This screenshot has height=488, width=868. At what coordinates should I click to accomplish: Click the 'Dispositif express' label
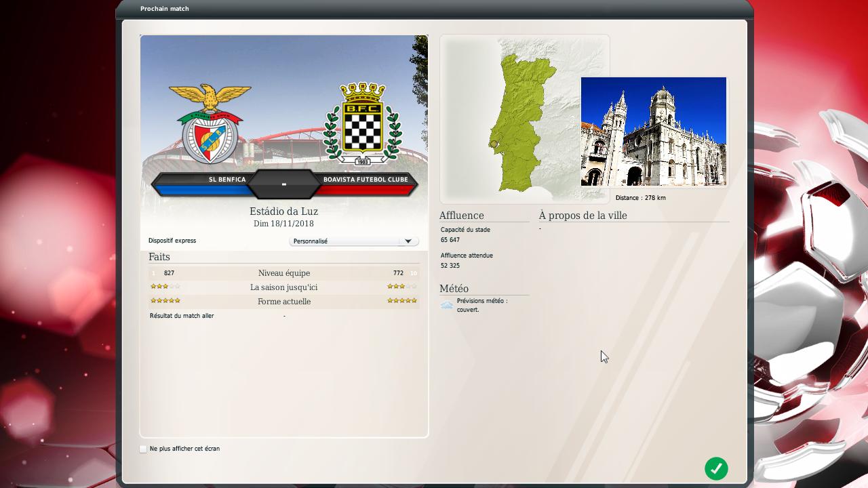pyautogui.click(x=172, y=241)
